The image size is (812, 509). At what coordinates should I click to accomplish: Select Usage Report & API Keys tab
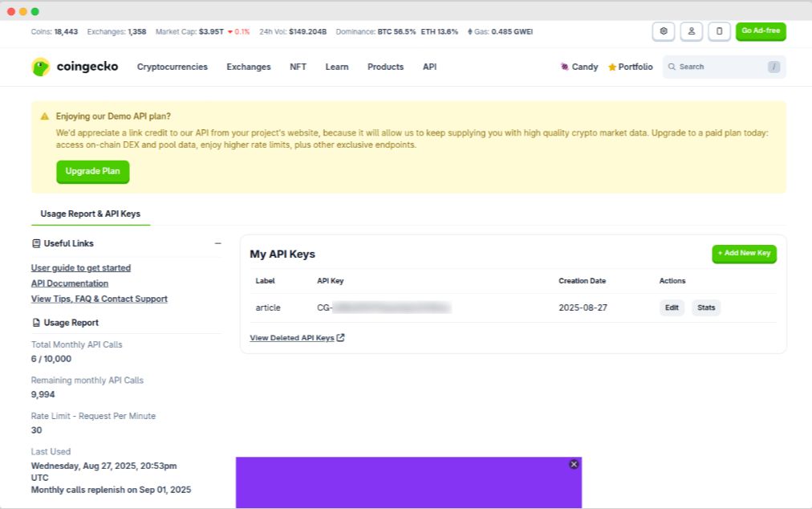pos(91,214)
